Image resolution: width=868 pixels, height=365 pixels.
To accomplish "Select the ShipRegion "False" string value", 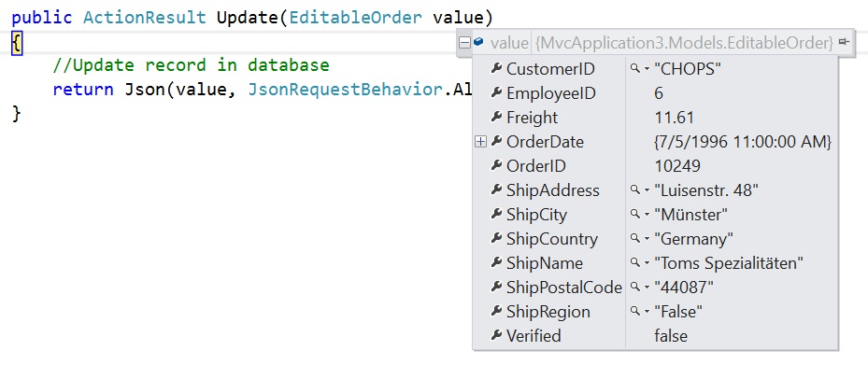I will (x=678, y=313).
